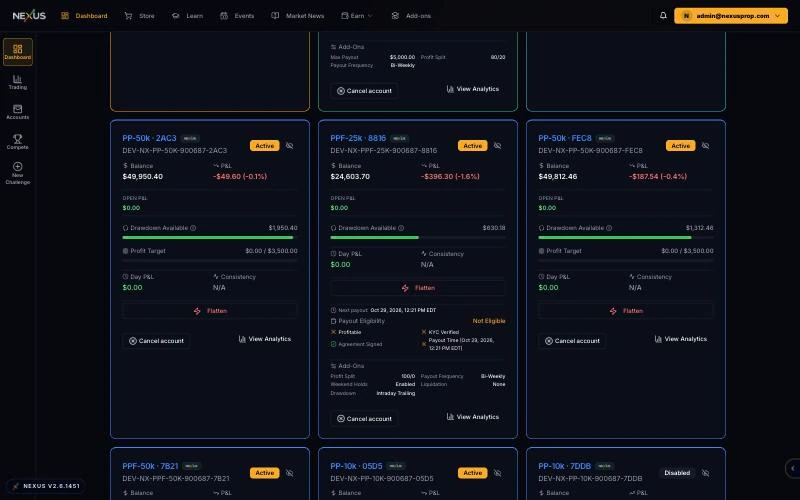
Task: Click P&L value -$396.30 (-1.6%)
Action: pos(450,177)
